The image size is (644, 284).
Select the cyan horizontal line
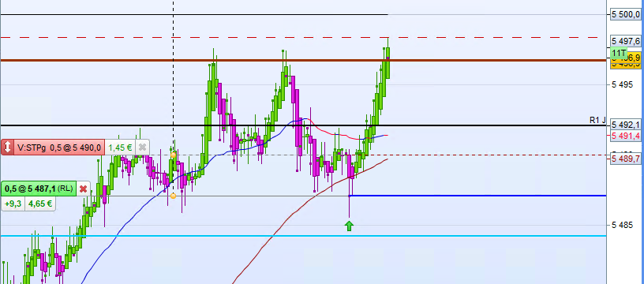[x=303, y=236]
